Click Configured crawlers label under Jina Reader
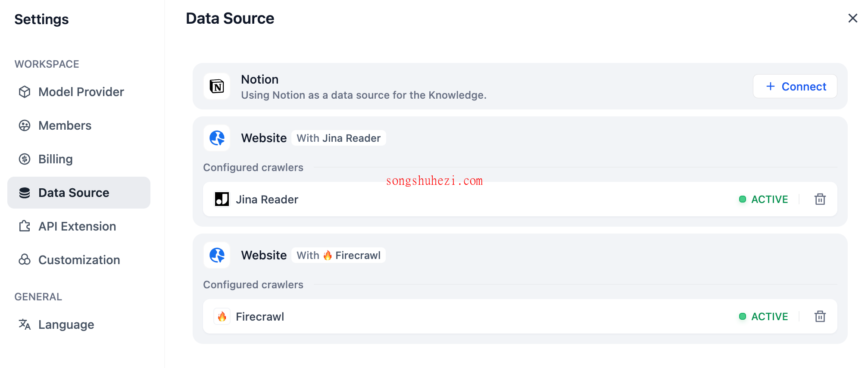Image resolution: width=868 pixels, height=368 pixels. pos(253,168)
